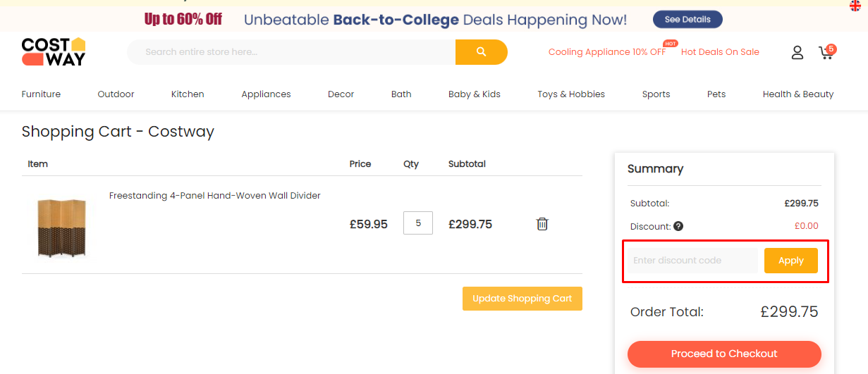Viewport: 868px width, 374px height.
Task: Open the Appliances category menu
Action: click(266, 94)
